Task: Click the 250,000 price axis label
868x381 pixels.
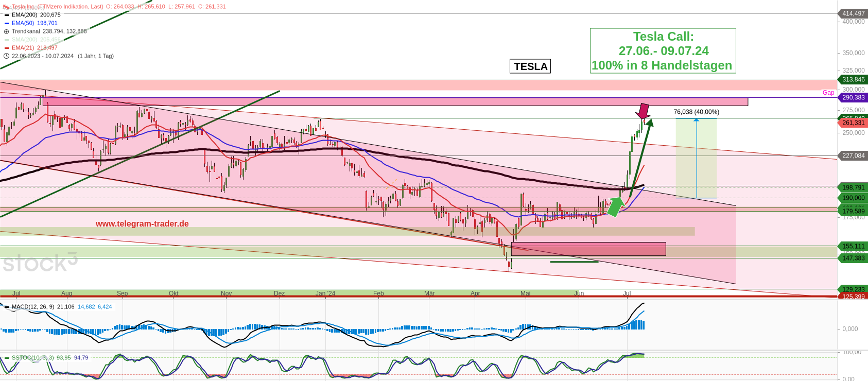Action: point(854,133)
